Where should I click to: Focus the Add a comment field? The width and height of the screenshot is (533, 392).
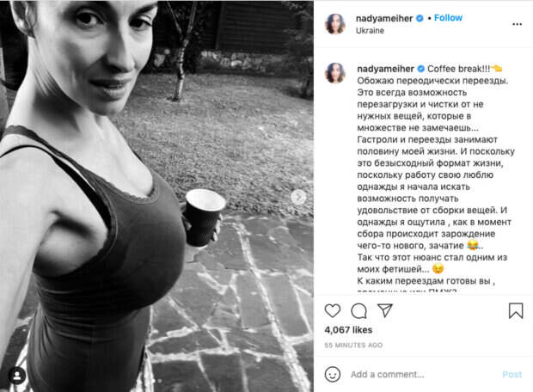424,374
